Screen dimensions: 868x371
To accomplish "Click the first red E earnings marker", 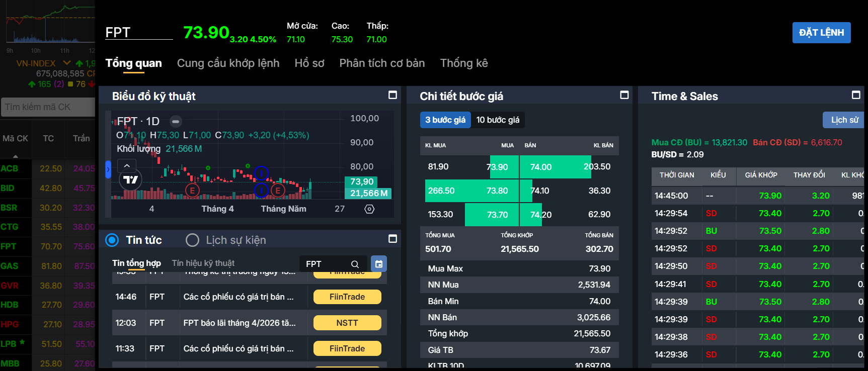I will 192,191.
